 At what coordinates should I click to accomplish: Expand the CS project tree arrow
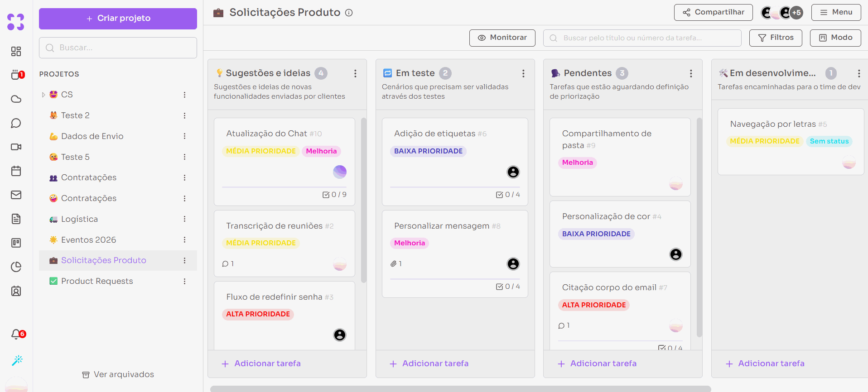coord(43,95)
